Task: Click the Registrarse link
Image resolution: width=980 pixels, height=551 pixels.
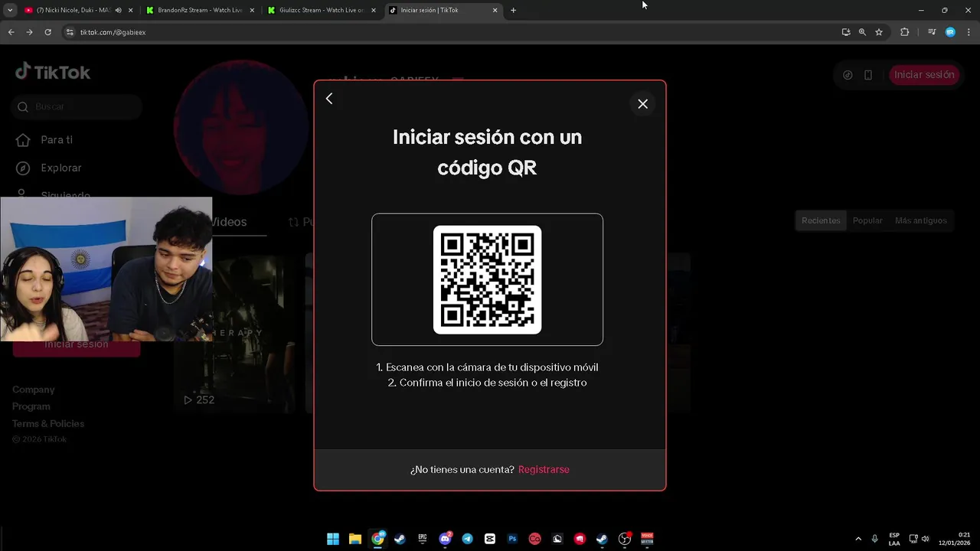Action: [x=544, y=470]
